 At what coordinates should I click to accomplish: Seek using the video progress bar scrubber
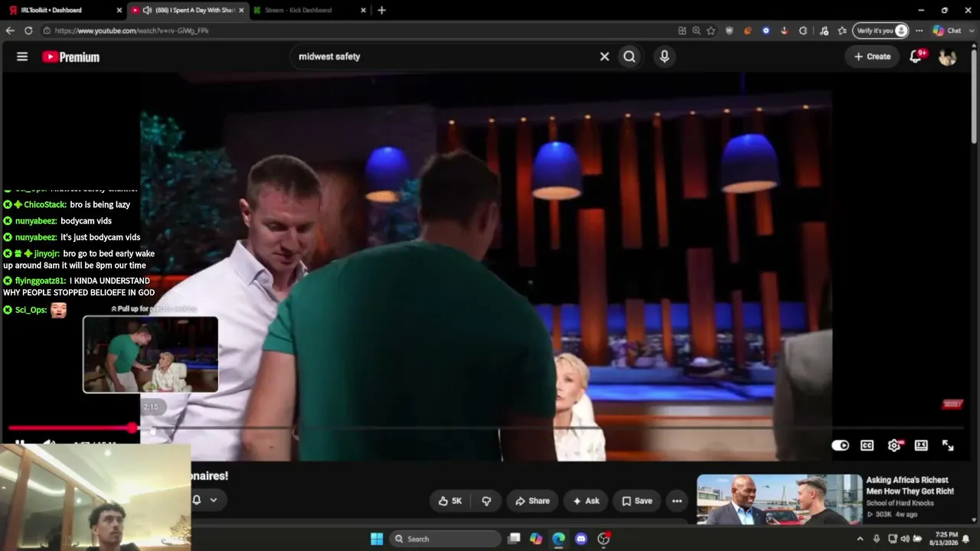click(133, 429)
